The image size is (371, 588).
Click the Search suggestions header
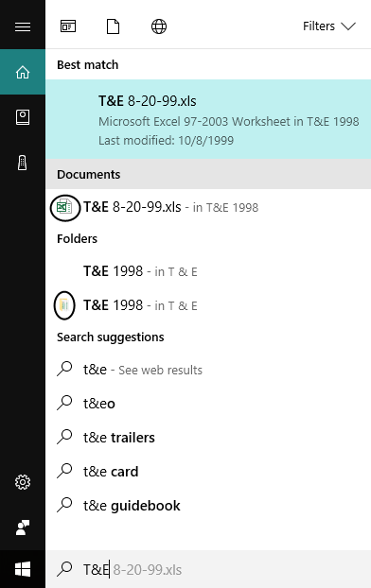point(111,337)
